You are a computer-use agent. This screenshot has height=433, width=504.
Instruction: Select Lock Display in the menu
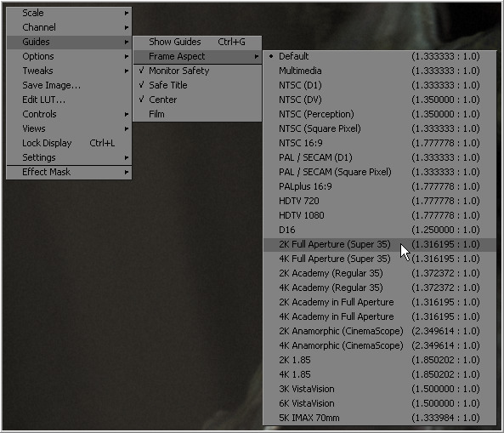pyautogui.click(x=69, y=143)
